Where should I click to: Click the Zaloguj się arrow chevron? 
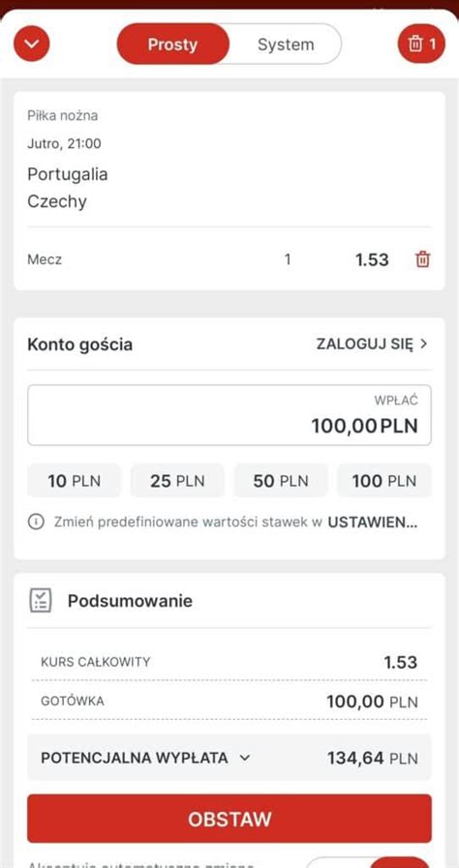point(423,344)
